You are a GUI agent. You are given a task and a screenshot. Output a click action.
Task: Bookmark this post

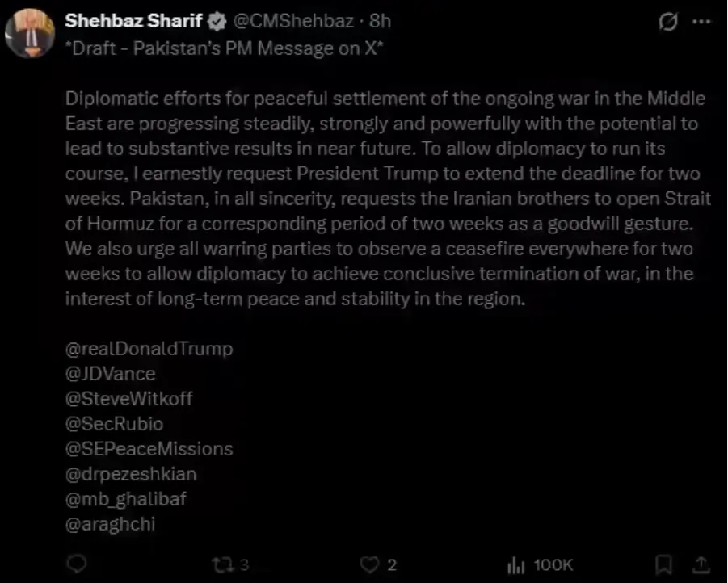(x=663, y=565)
